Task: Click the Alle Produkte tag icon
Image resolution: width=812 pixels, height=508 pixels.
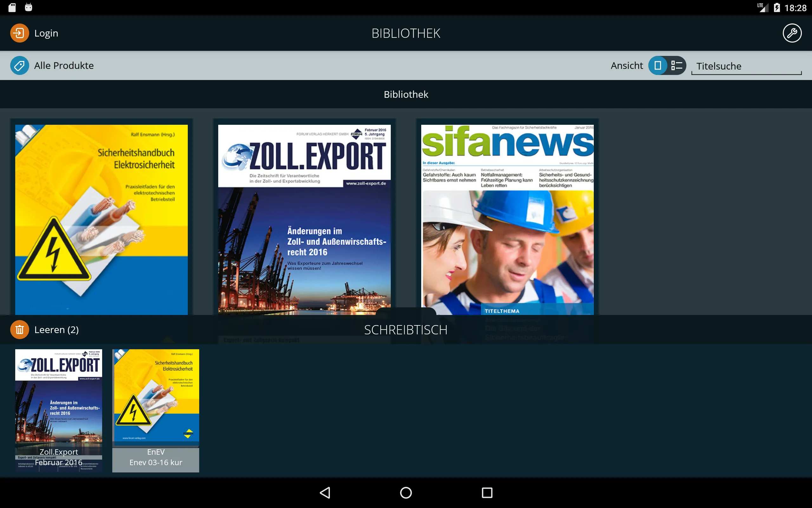Action: click(x=19, y=65)
